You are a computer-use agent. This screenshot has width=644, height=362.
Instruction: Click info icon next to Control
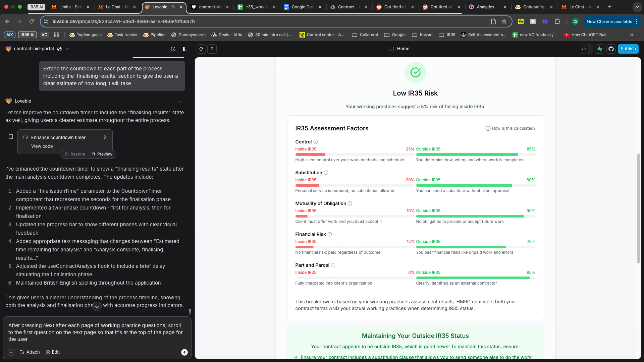point(316,142)
